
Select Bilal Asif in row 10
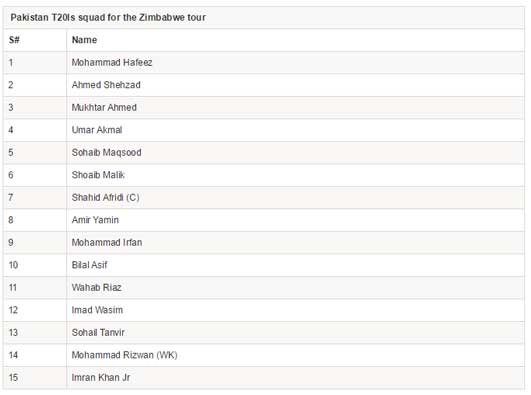tap(89, 265)
